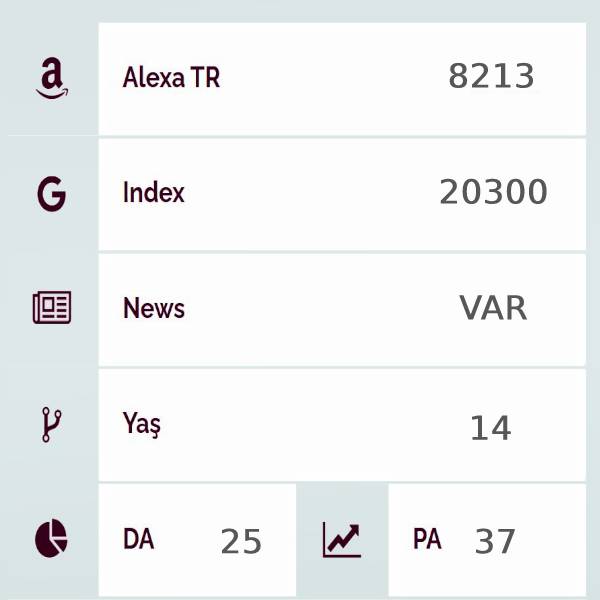Viewport: 600px width, 600px height.
Task: Click the PA score 37
Action: coord(495,541)
